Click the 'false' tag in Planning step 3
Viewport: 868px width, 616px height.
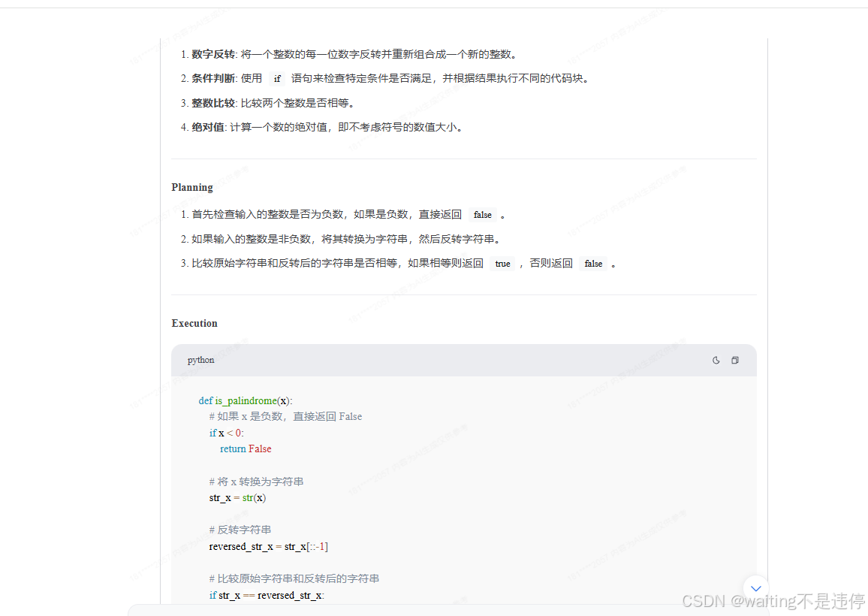[593, 264]
